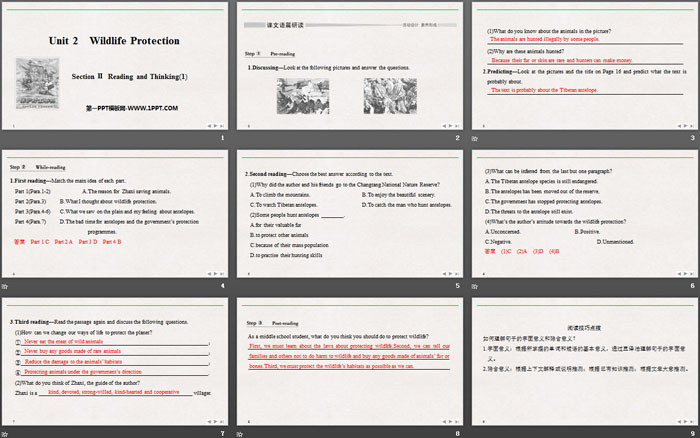The height and width of the screenshot is (438, 700).
Task: Click the book cover image on slide 1
Action: point(37,83)
